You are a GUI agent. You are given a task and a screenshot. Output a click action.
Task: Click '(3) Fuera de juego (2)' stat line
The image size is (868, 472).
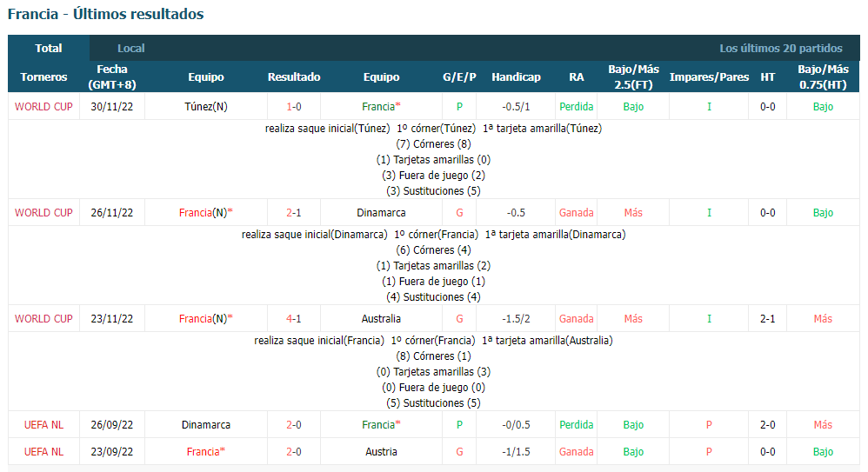pyautogui.click(x=433, y=176)
